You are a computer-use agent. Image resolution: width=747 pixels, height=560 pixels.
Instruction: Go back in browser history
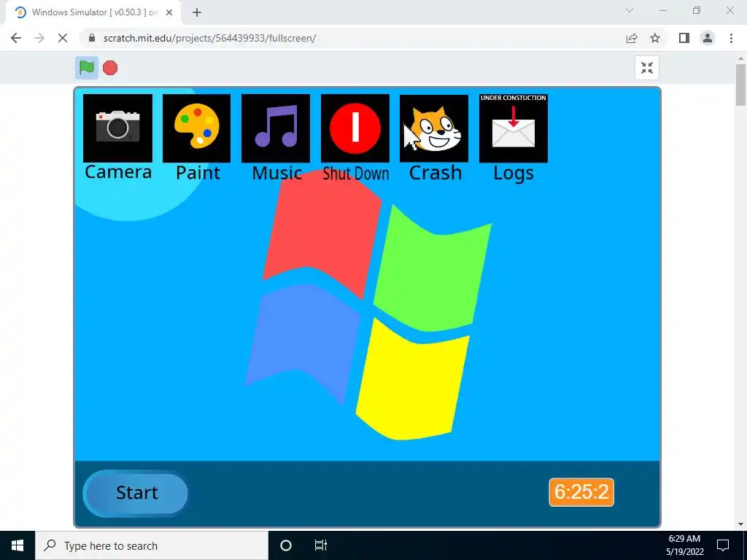tap(16, 38)
